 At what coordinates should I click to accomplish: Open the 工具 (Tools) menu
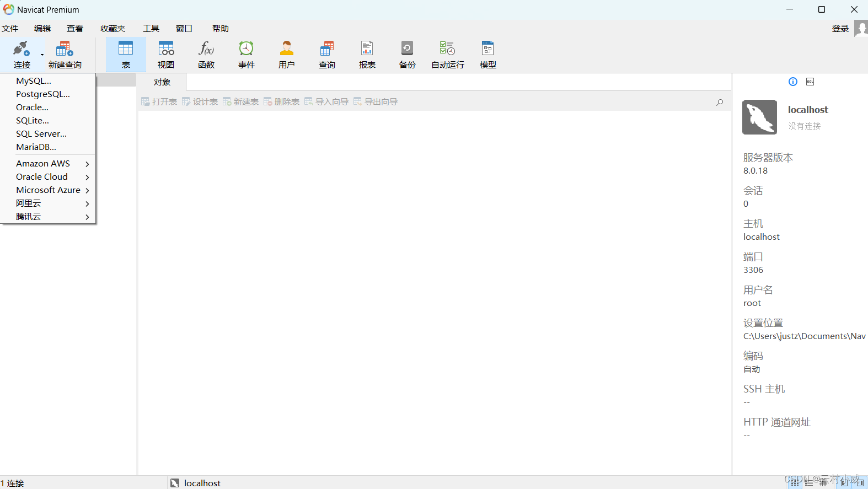(x=151, y=28)
